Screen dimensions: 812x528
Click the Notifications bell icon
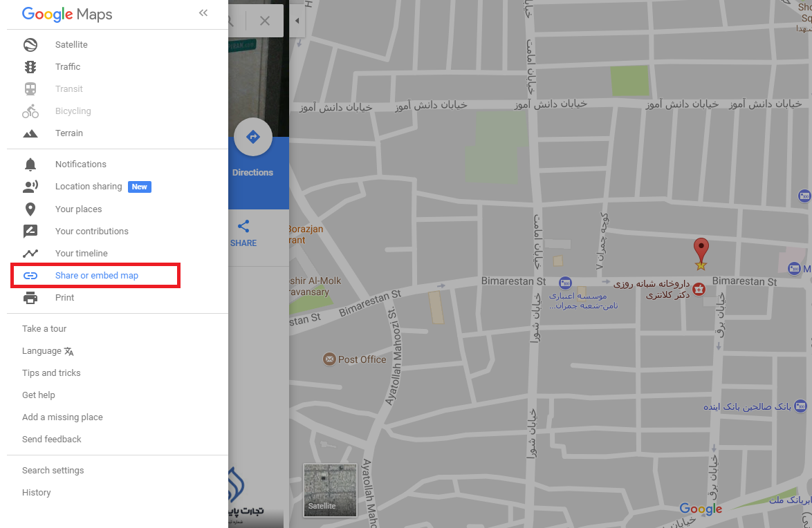[x=30, y=164]
